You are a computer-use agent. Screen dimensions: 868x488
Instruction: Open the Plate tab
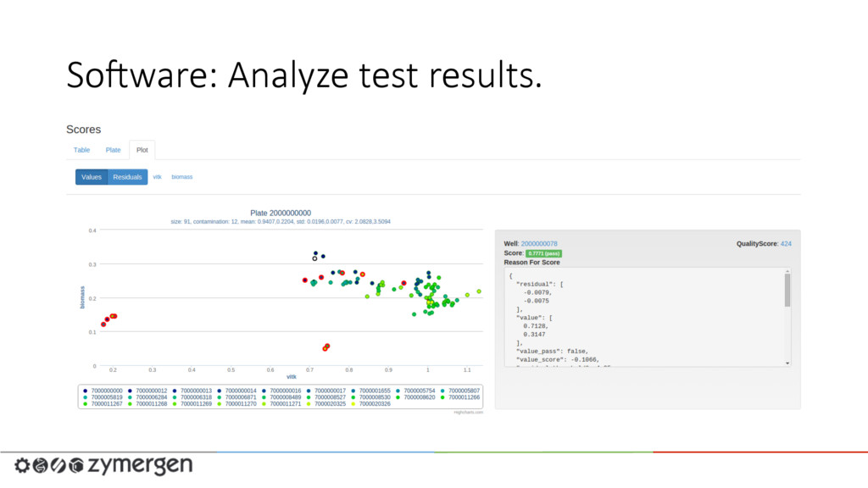113,150
